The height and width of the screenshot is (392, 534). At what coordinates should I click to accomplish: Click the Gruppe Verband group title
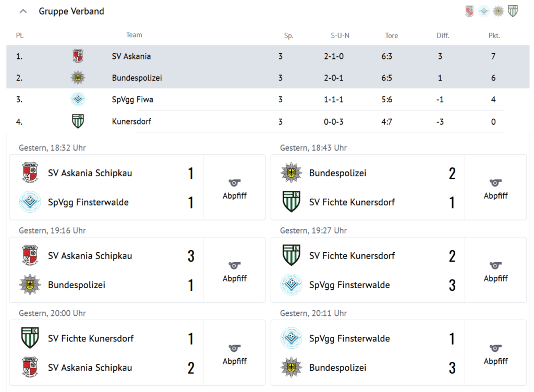71,11
